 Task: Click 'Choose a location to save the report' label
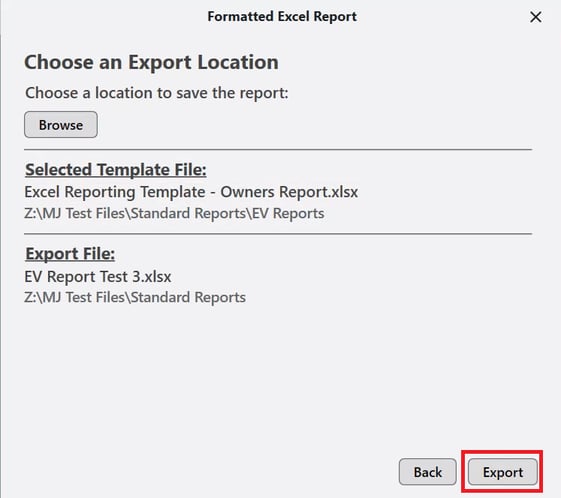157,93
